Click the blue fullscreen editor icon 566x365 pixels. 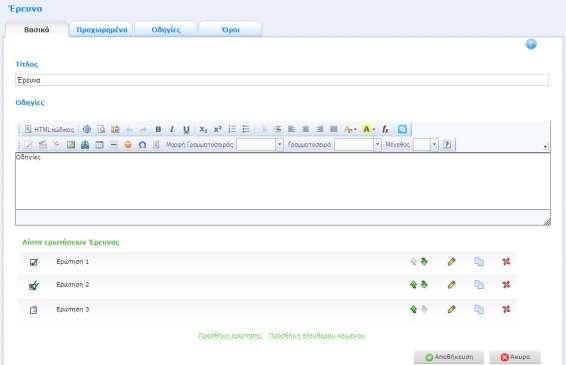click(x=402, y=129)
